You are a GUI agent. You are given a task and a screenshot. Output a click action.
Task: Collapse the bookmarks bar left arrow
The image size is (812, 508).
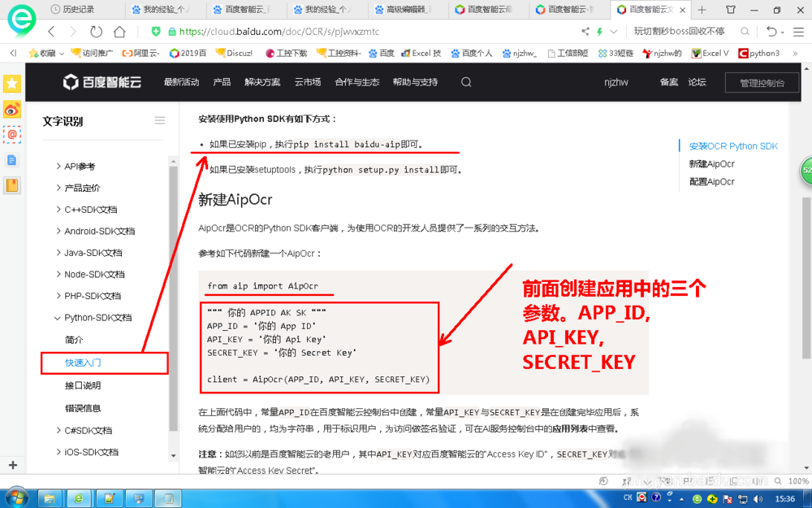[x=13, y=53]
